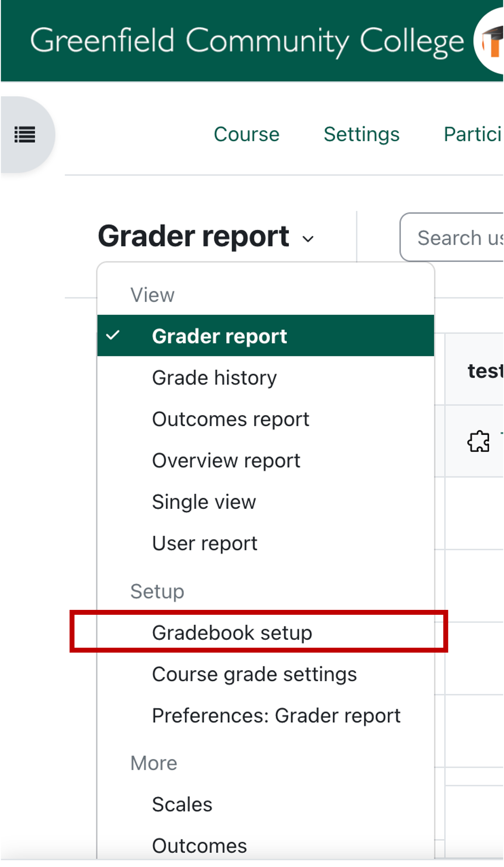This screenshot has height=867, width=504.
Task: Select Gradebook setup under Setup
Action: (x=232, y=632)
